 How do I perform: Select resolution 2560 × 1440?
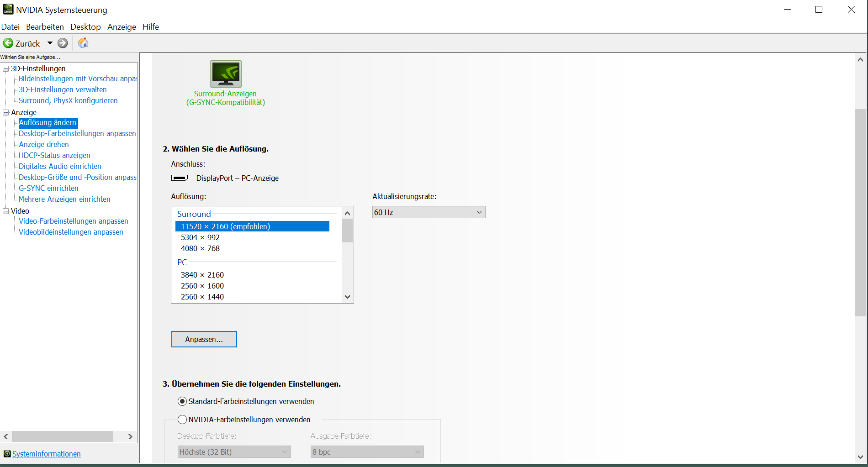pyautogui.click(x=252, y=297)
